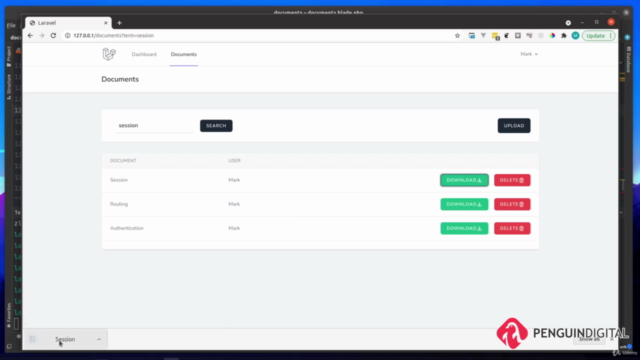Click the address bar URL
640x360 pixels.
tap(113, 36)
